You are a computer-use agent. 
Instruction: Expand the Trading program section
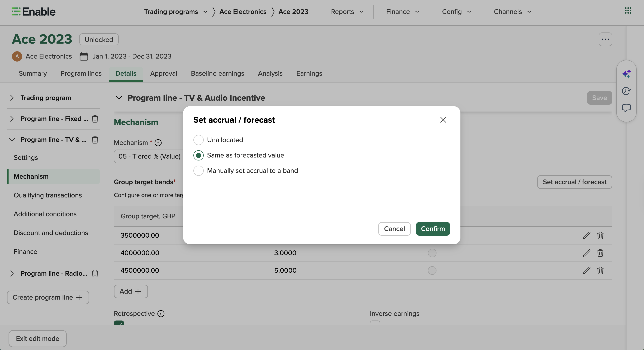[x=12, y=98]
